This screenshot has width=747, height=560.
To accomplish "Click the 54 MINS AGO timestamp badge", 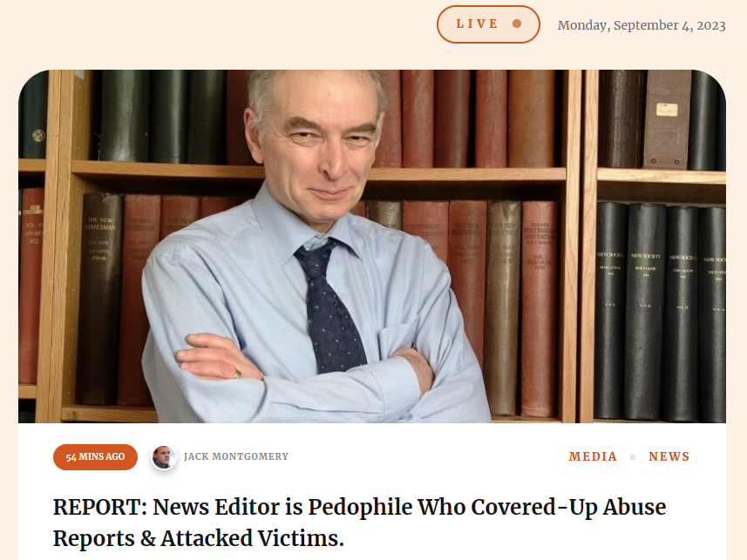I will (95, 457).
